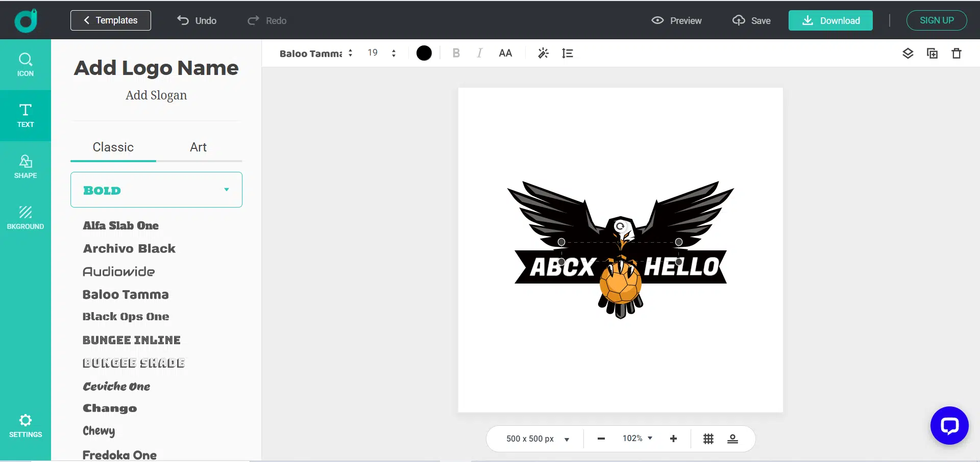
Task: Select the Classic tab
Action: pos(113,147)
